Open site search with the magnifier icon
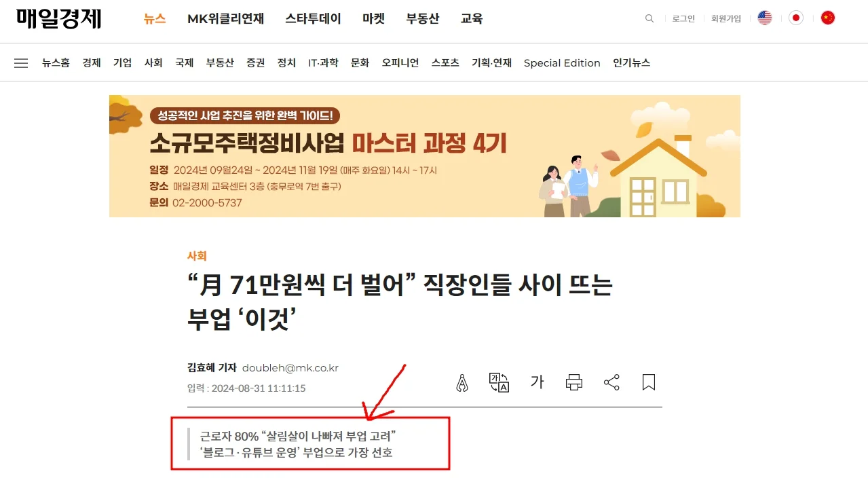The width and height of the screenshot is (868, 478). tap(649, 18)
